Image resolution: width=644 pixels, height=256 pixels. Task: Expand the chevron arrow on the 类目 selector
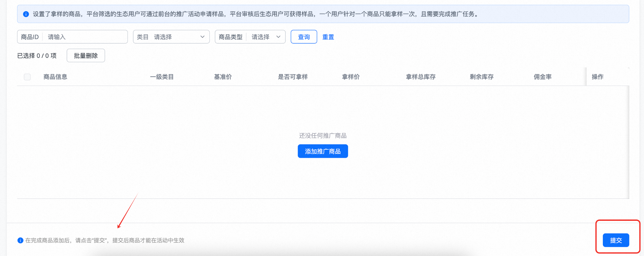[x=202, y=37]
